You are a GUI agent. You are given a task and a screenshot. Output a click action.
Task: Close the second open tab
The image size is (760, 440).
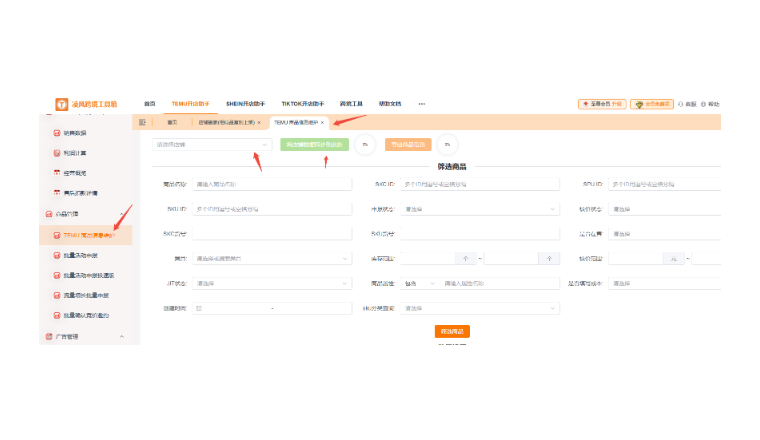point(259,123)
